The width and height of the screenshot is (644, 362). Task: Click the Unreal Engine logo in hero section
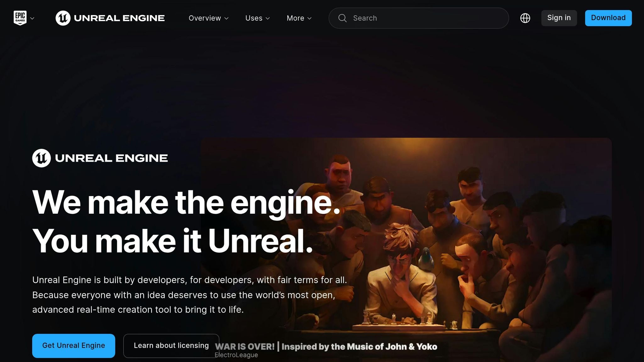tap(100, 158)
